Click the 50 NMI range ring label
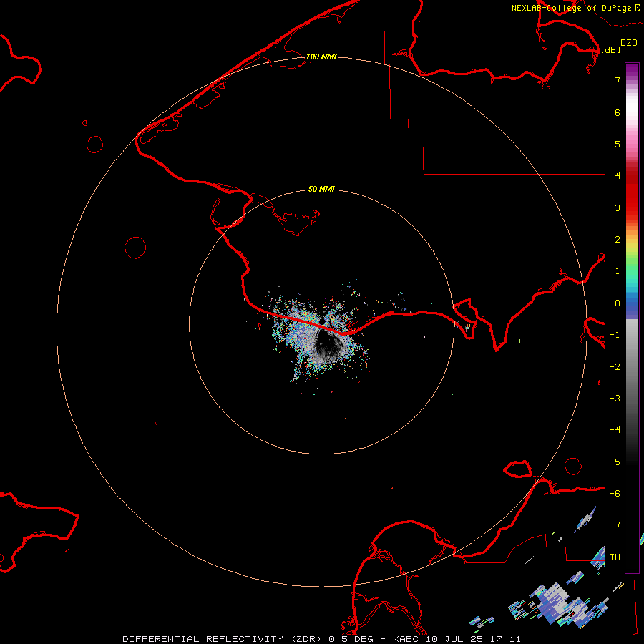Viewport: 644px width, 644px height. (x=321, y=190)
